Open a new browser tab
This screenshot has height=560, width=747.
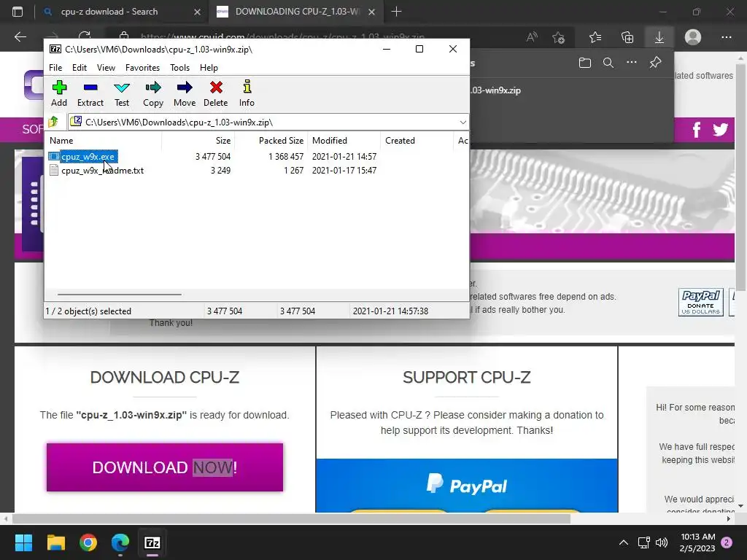click(x=396, y=12)
